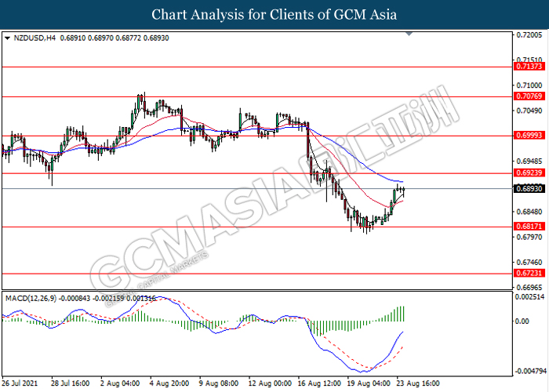
Task: Click the 2 Aug 04:00 time label
Action: point(120,383)
